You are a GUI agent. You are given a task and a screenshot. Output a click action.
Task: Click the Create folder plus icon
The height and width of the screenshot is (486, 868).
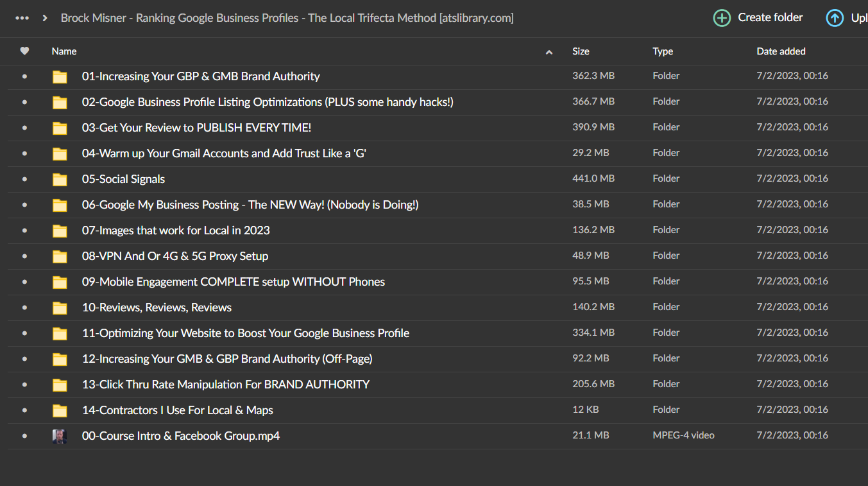click(722, 18)
